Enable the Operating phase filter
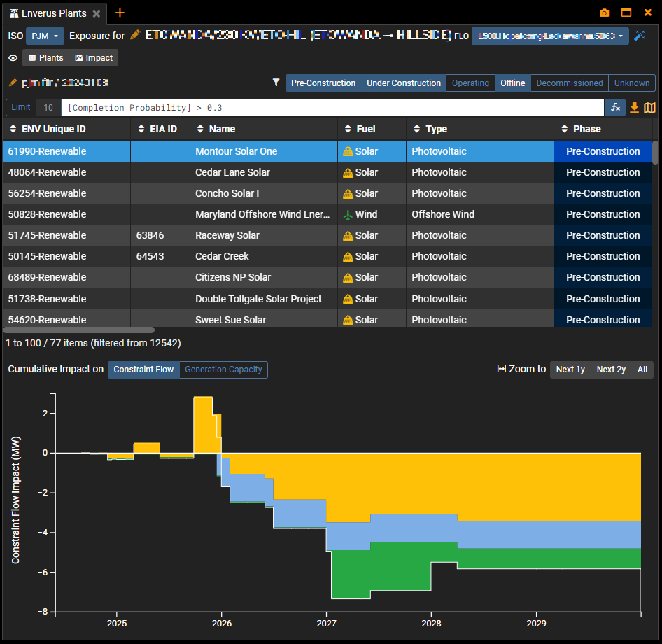Screen dimensions: 662x644 pyautogui.click(x=470, y=83)
